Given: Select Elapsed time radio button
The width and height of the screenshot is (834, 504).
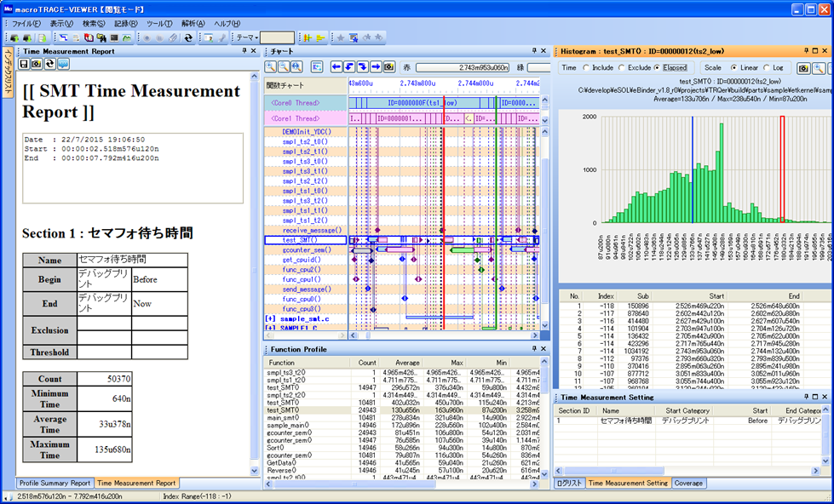Looking at the screenshot, I should pyautogui.click(x=658, y=67).
